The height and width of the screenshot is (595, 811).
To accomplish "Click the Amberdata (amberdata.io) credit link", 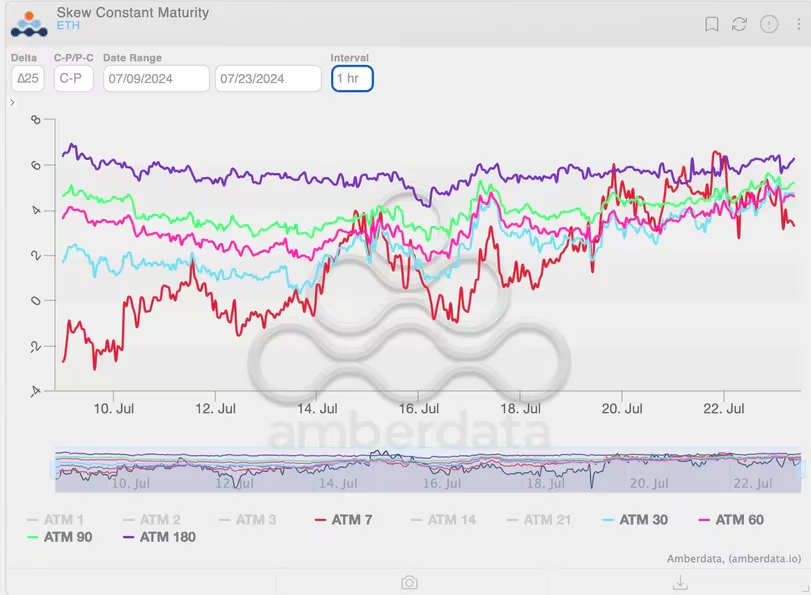I will pos(733,559).
